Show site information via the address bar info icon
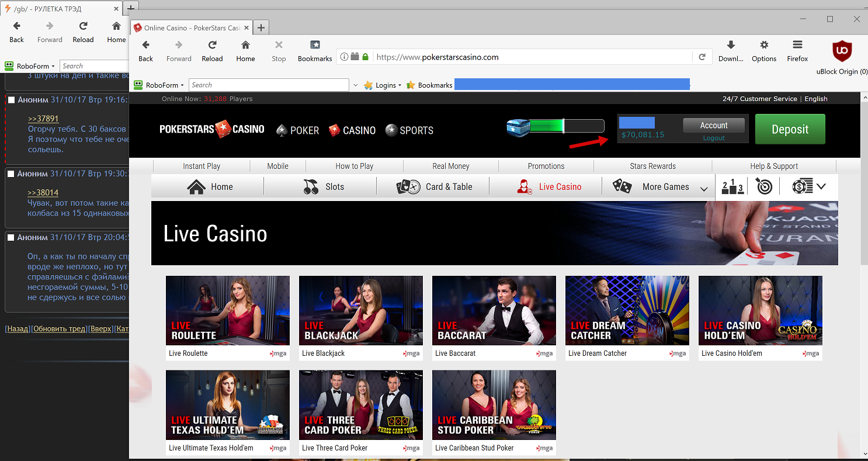The height and width of the screenshot is (461, 868). point(344,57)
